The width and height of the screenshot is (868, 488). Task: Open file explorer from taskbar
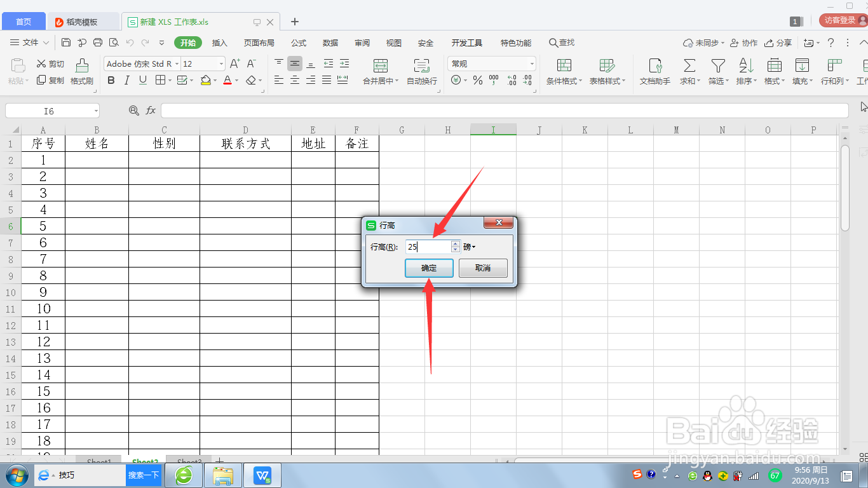coord(223,475)
